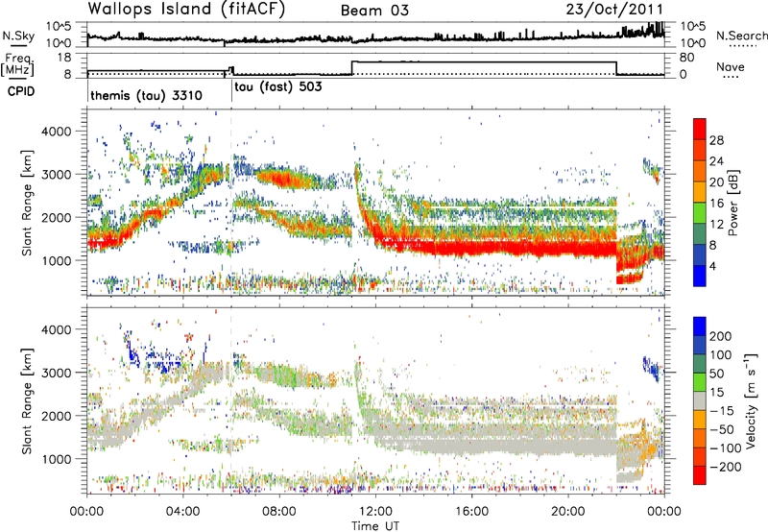Screen dimensions: 768x532
Task: Click the '04:00' time tick label
Action: pos(183,512)
